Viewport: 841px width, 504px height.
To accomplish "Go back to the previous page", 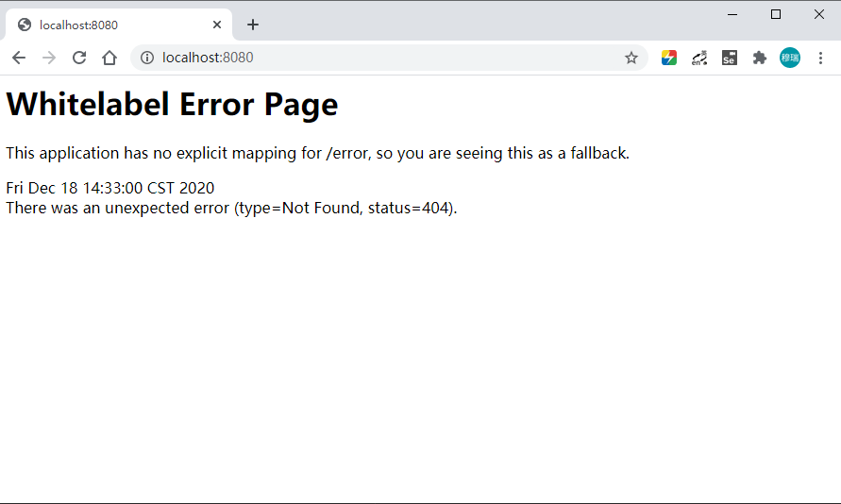I will [x=19, y=58].
